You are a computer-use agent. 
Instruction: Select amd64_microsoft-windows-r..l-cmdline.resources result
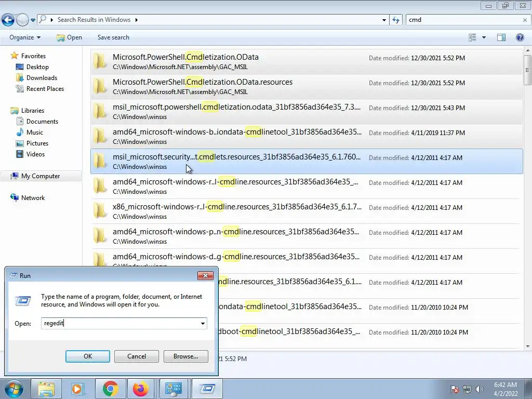click(x=307, y=187)
